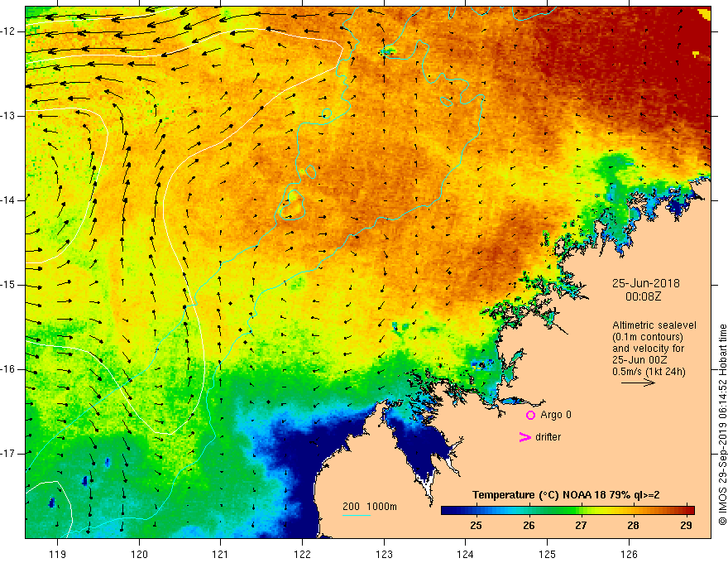This screenshot has width=728, height=563.
Task: Click the '0.5m/s (1kt 24h)' text
Action: 649,372
